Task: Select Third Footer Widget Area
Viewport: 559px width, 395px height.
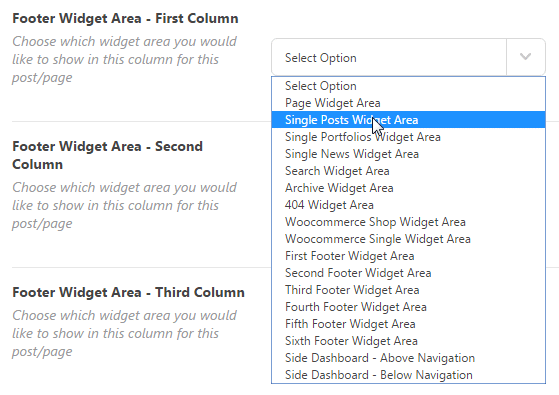Action: point(408,290)
